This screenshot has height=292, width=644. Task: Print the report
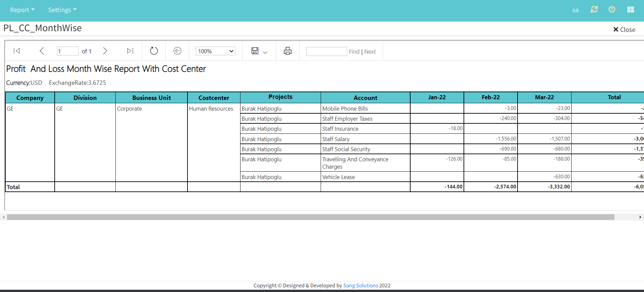287,51
